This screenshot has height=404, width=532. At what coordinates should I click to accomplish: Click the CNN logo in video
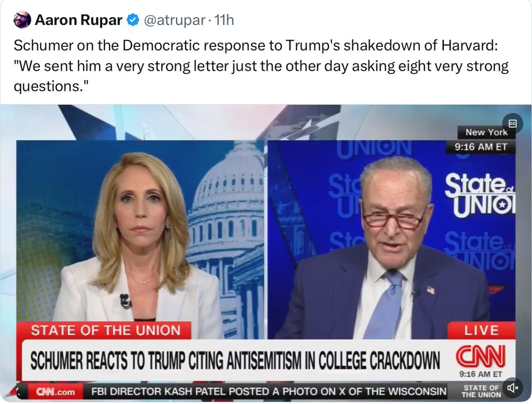[x=480, y=356]
